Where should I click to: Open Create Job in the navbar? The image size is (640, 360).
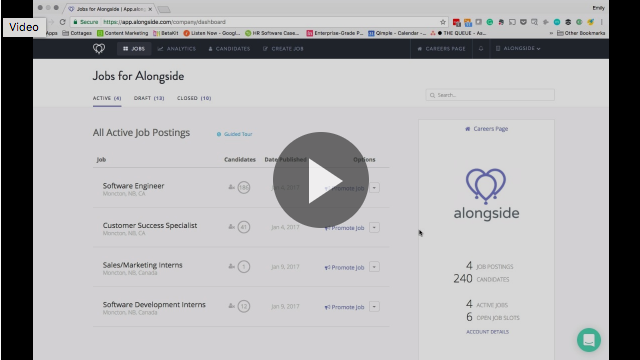(x=283, y=49)
